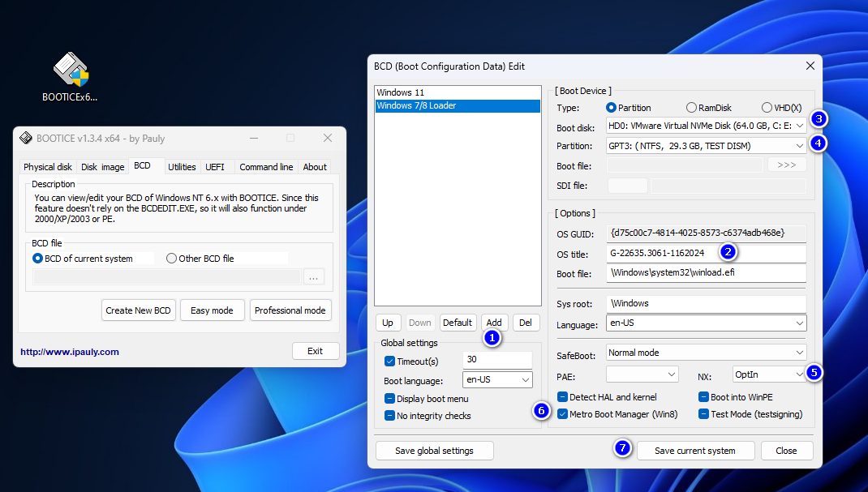Toggle No integrity checks checkbox
This screenshot has width=868, height=492.
(389, 416)
